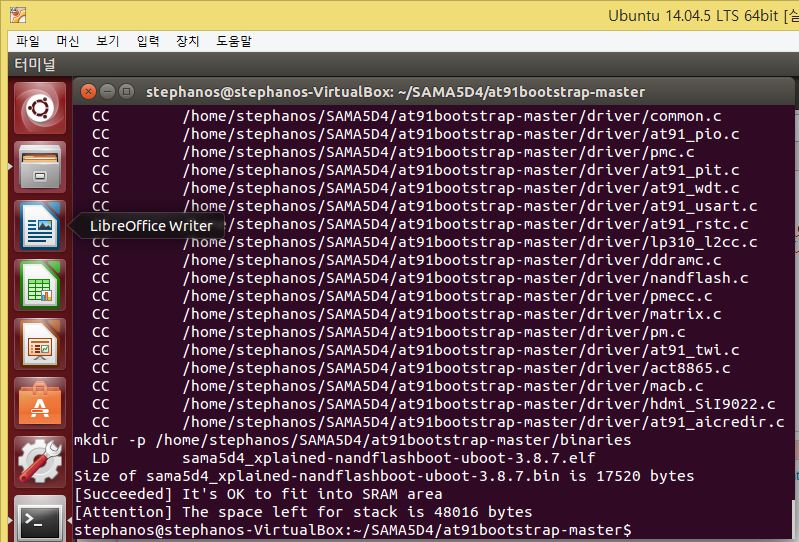Open the 파일 menu
Image resolution: width=799 pixels, height=542 pixels.
(28, 41)
